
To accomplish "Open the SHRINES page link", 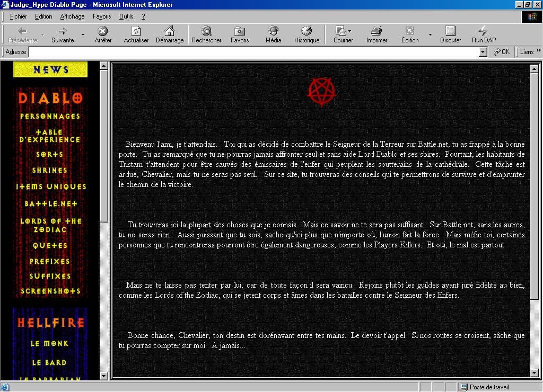I will (x=50, y=170).
